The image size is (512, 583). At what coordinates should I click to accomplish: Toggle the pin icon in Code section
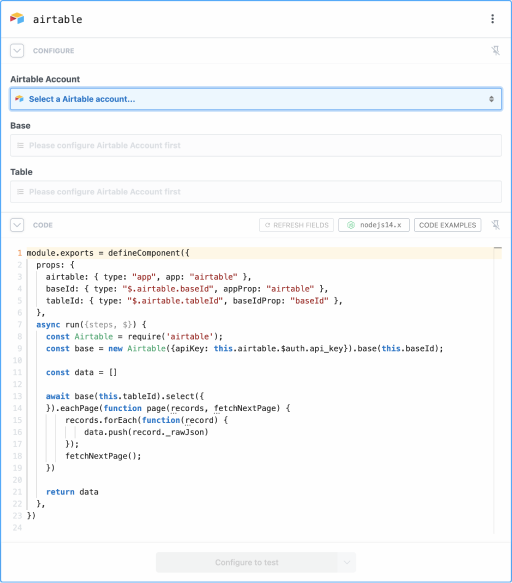point(495,225)
